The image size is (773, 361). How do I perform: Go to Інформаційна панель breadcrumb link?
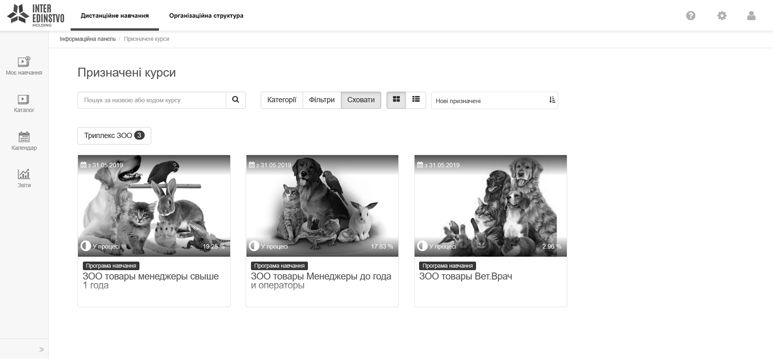pos(88,39)
